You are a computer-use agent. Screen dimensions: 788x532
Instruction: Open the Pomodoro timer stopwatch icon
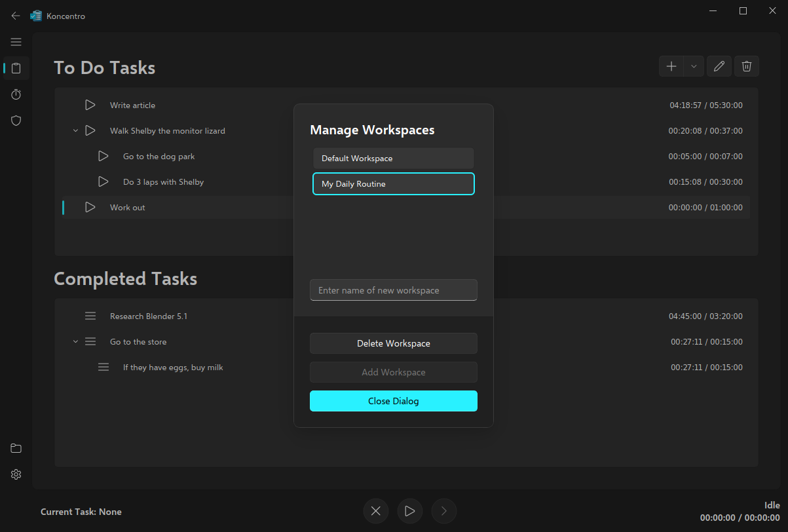point(16,94)
